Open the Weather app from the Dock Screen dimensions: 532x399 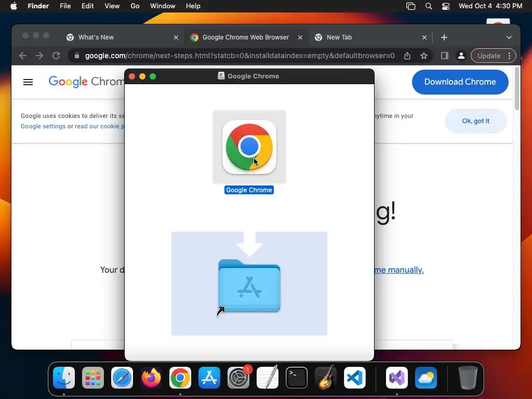point(426,378)
